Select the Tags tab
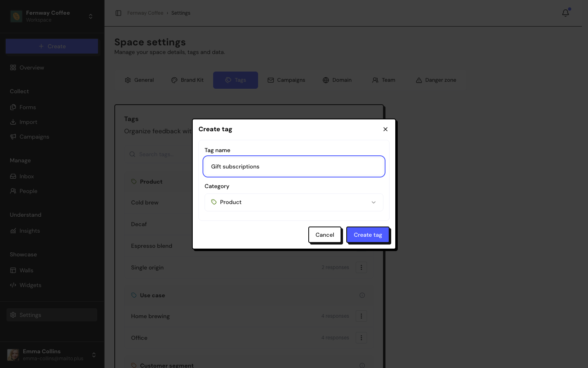Viewport: 588px width, 368px height. click(236, 80)
